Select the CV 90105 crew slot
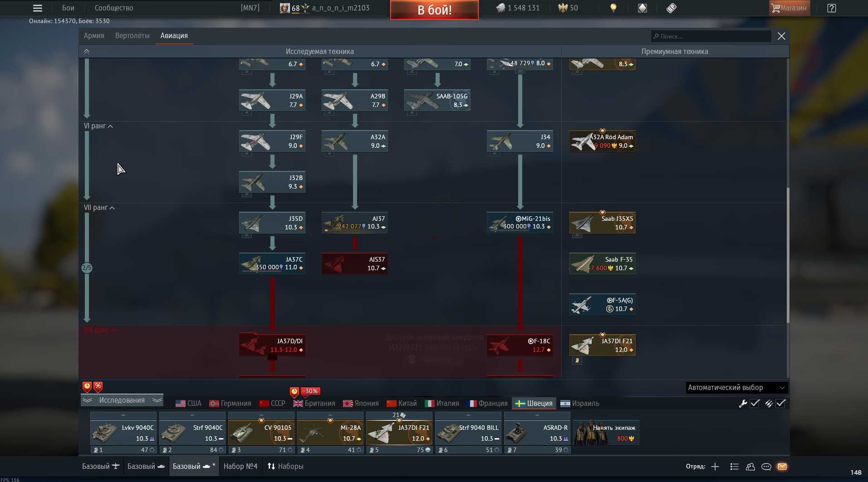Image resolution: width=868 pixels, height=482 pixels. click(x=261, y=433)
